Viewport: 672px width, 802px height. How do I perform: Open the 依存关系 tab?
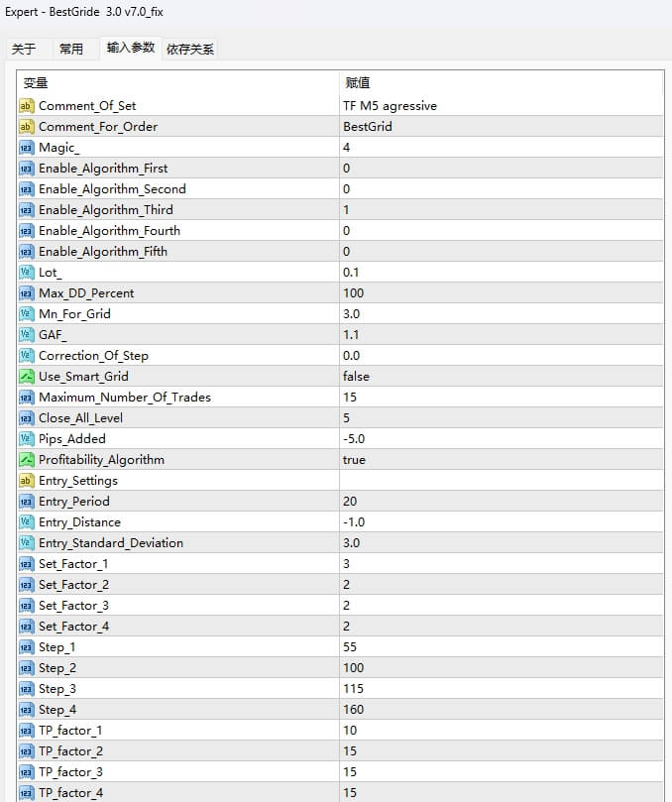click(x=191, y=47)
